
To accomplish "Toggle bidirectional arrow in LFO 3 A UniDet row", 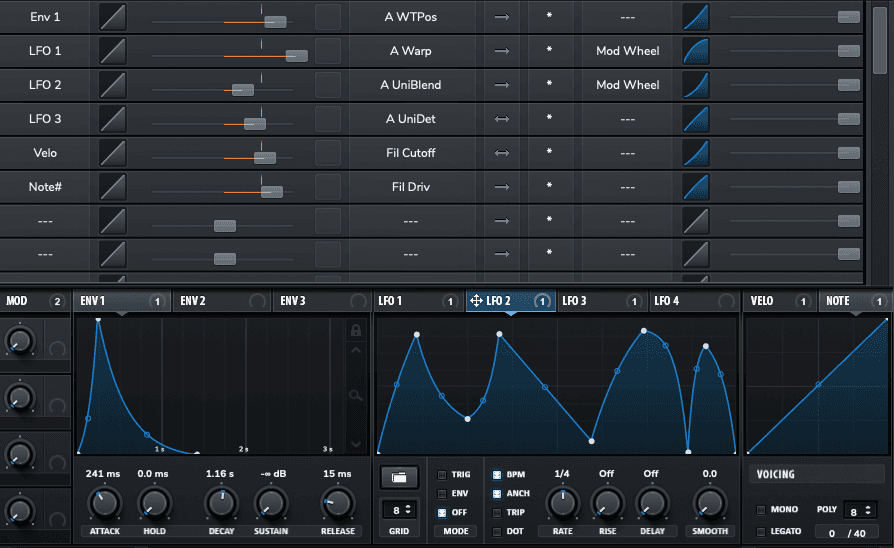I will click(502, 119).
